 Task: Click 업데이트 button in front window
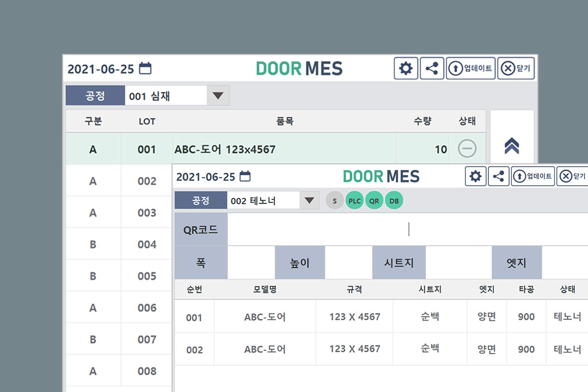532,176
